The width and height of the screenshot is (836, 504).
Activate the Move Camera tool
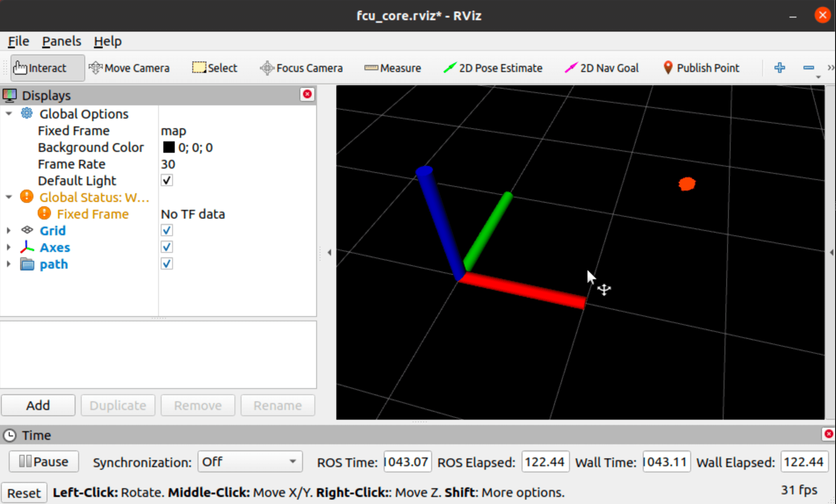coord(129,68)
